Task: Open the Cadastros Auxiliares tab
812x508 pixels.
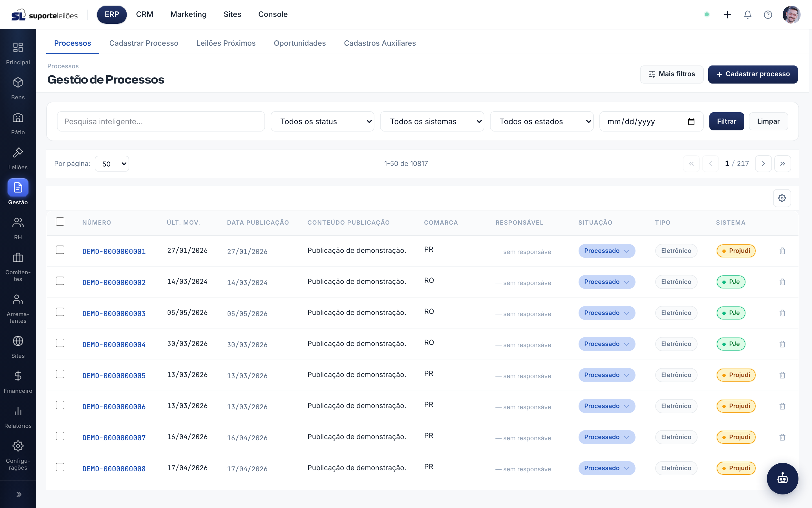Action: point(380,43)
